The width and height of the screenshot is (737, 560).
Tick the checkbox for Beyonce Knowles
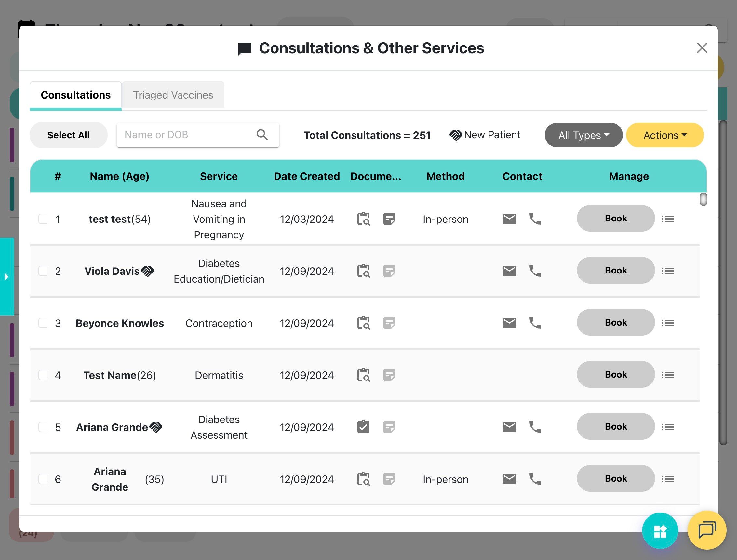tap(43, 323)
